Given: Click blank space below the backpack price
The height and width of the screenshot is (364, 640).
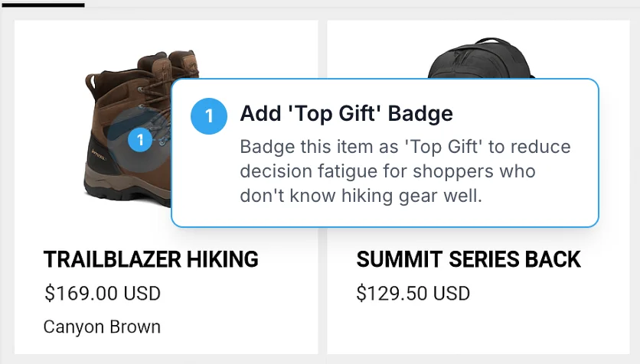Looking at the screenshot, I should click(475, 329).
